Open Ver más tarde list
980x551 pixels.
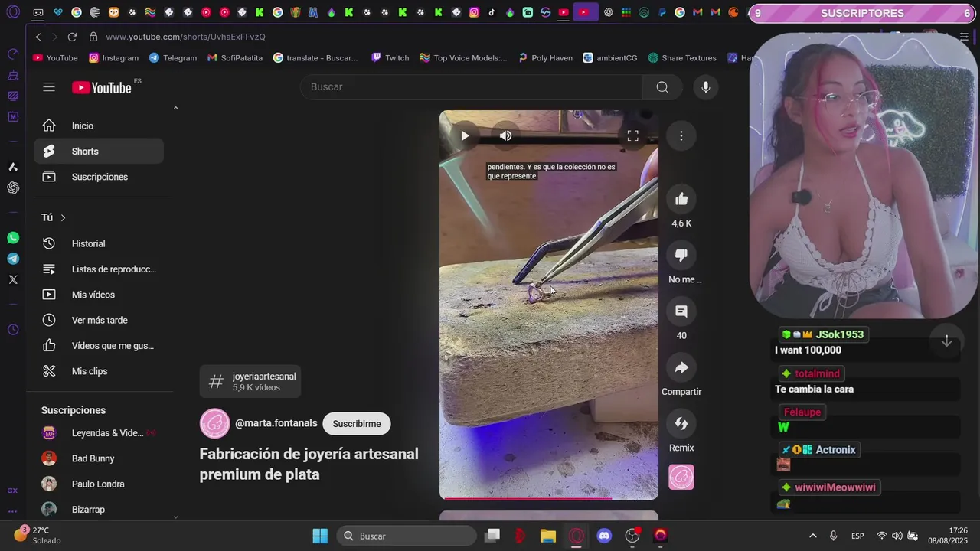99,320
